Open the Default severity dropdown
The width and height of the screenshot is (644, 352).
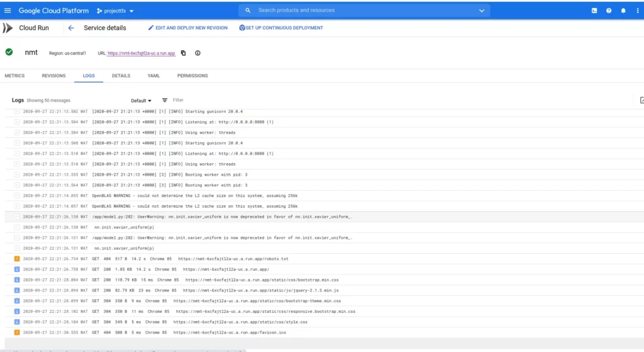(141, 101)
